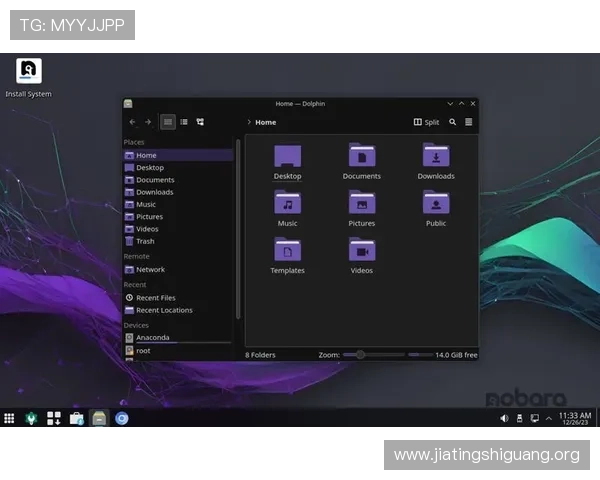Open the Install System desktop icon
600x480 pixels.
click(28, 74)
